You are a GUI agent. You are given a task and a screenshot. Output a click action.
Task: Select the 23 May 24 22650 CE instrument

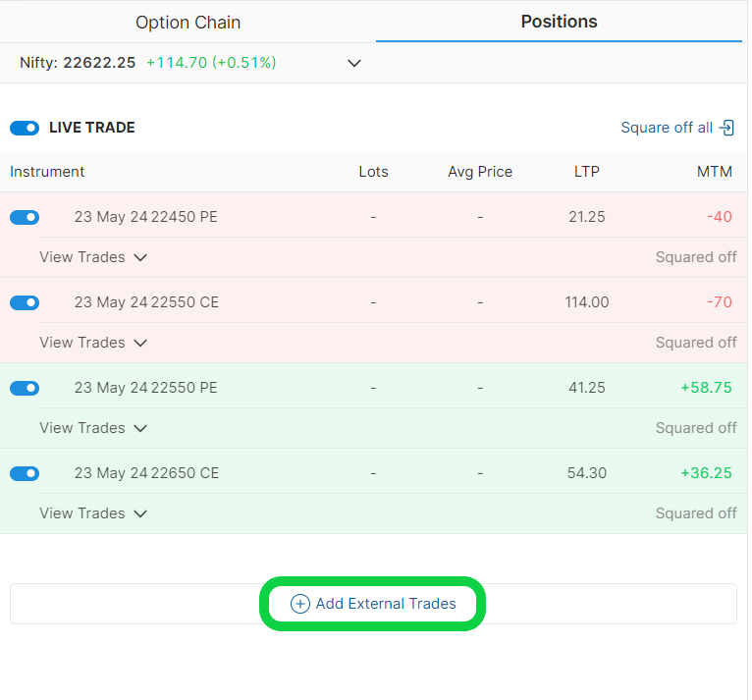coord(146,473)
